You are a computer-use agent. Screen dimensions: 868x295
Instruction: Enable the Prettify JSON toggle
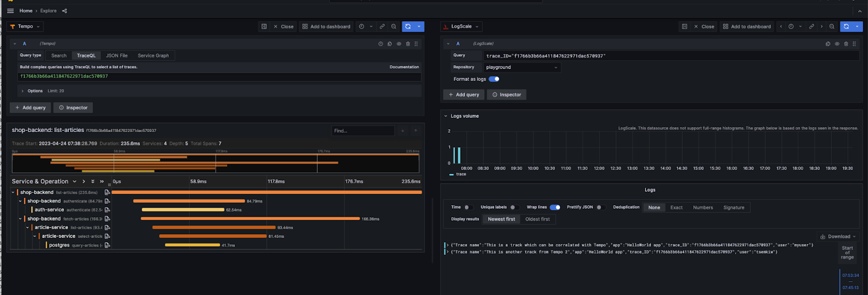pos(600,208)
